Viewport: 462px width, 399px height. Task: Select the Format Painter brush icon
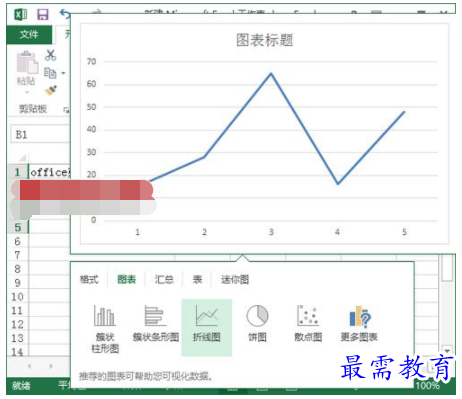[x=51, y=90]
